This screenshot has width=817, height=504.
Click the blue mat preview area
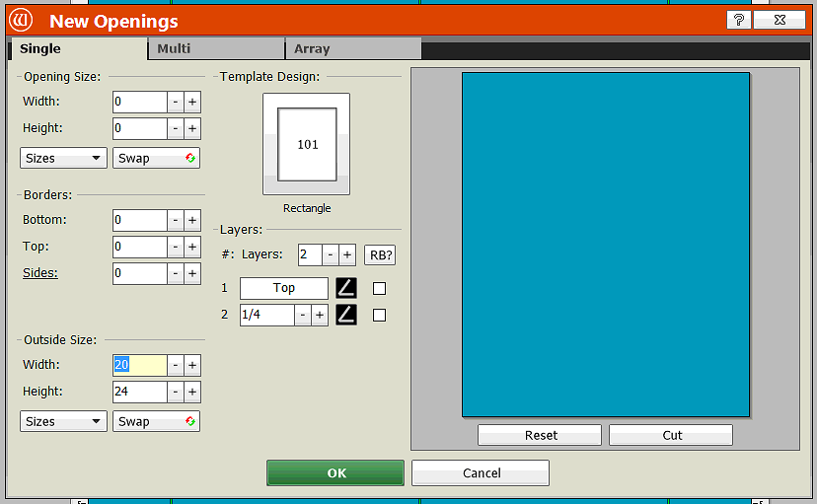click(605, 244)
